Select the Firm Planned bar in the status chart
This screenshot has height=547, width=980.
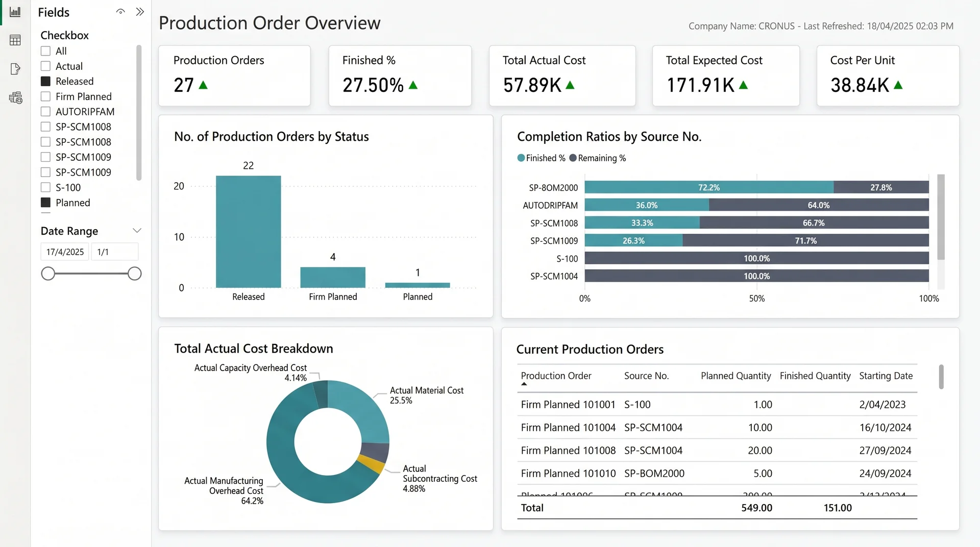click(x=333, y=278)
